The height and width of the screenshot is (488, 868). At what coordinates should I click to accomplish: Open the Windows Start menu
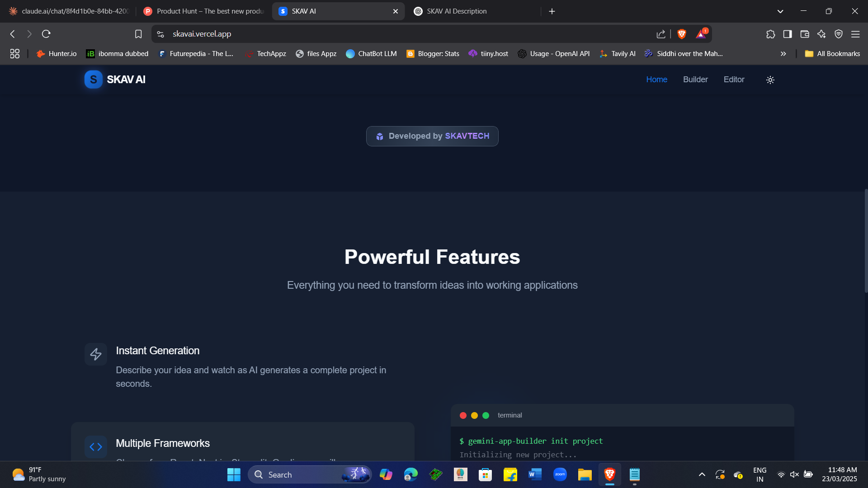click(x=234, y=475)
